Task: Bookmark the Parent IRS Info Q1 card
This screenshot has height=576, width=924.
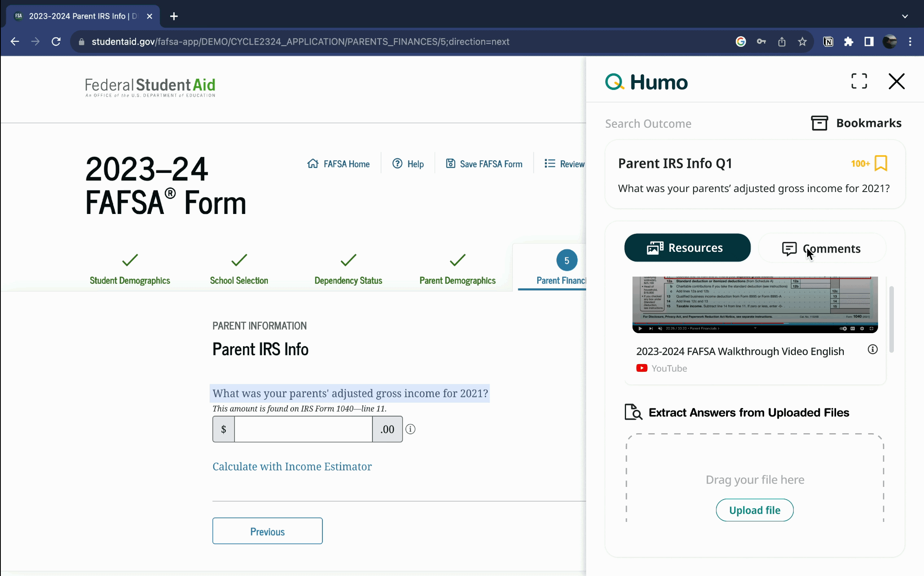Action: click(x=881, y=164)
